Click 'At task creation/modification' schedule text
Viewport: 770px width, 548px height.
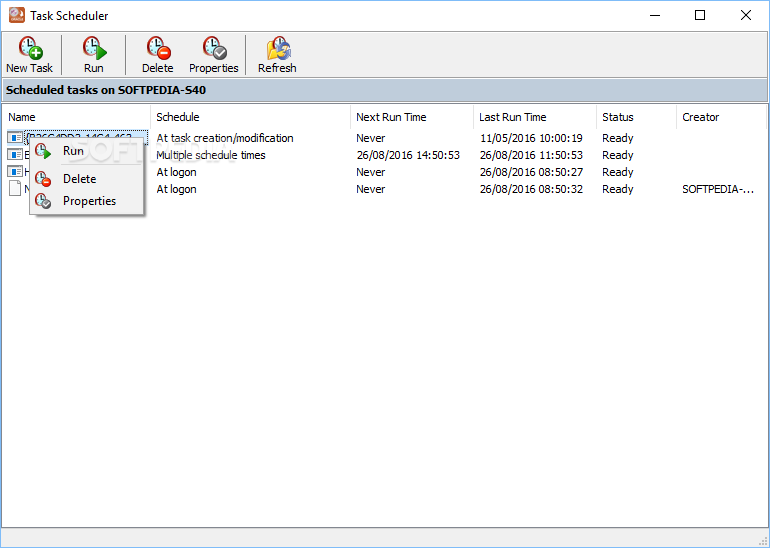tap(225, 138)
